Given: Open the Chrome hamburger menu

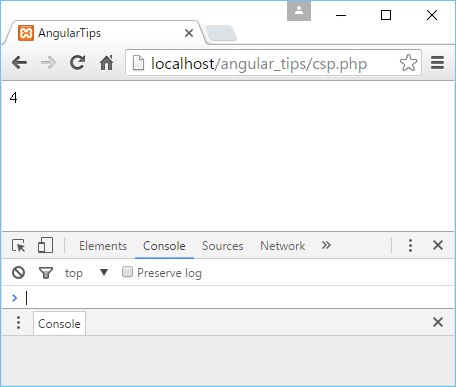Looking at the screenshot, I should (x=437, y=63).
